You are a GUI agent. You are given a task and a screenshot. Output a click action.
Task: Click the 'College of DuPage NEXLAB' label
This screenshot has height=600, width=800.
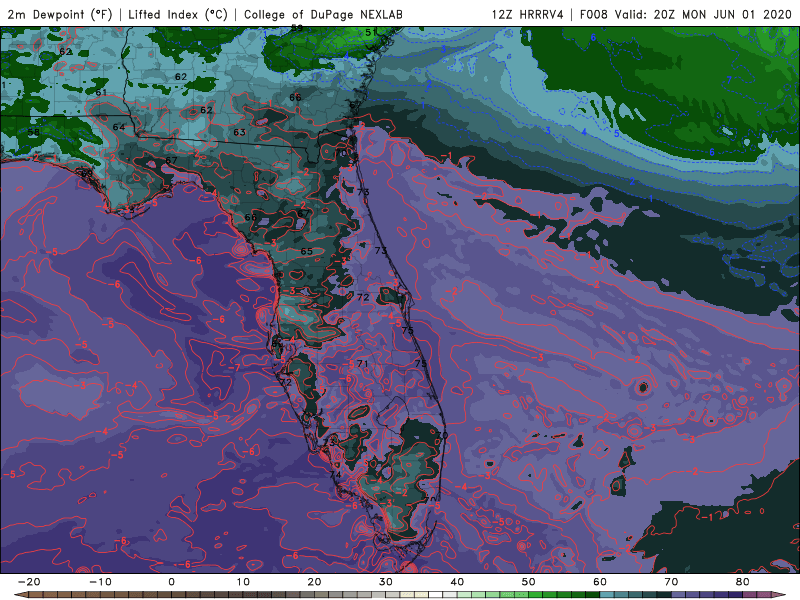point(323,14)
